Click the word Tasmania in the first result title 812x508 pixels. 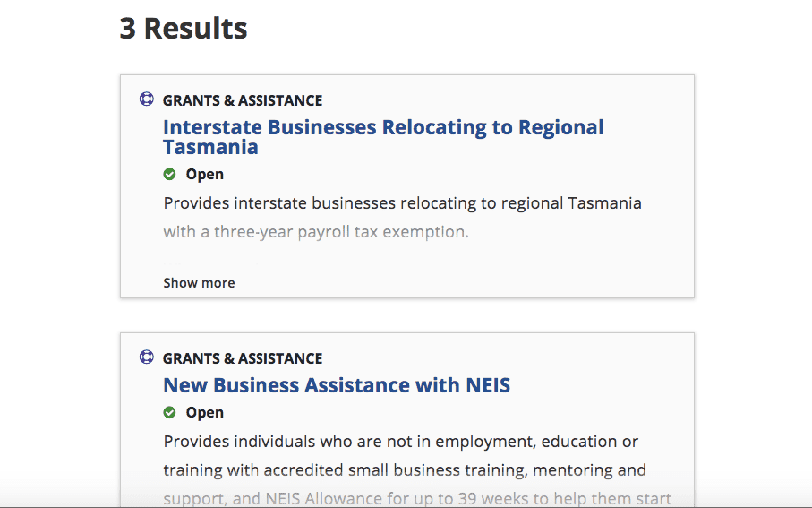tap(210, 148)
